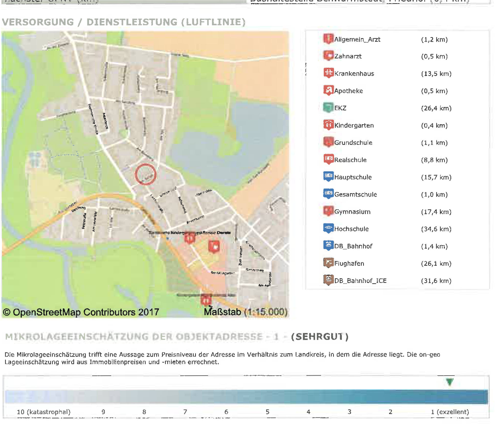Viewport: 504px width, 439px height.
Task: Click the red circle location marker on map
Action: pyautogui.click(x=146, y=174)
